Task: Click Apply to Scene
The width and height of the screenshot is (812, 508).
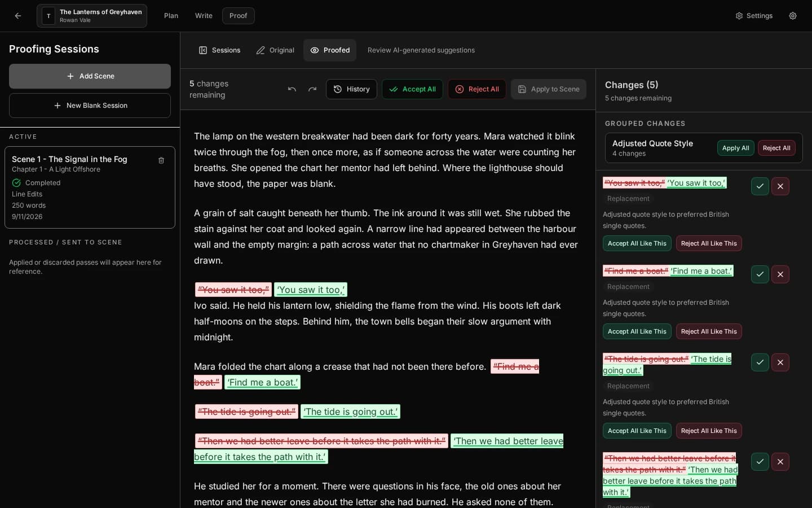Action: click(549, 89)
